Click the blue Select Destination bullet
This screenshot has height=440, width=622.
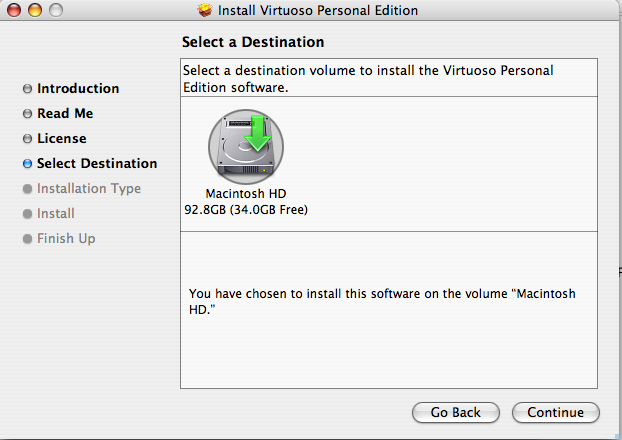click(x=27, y=163)
